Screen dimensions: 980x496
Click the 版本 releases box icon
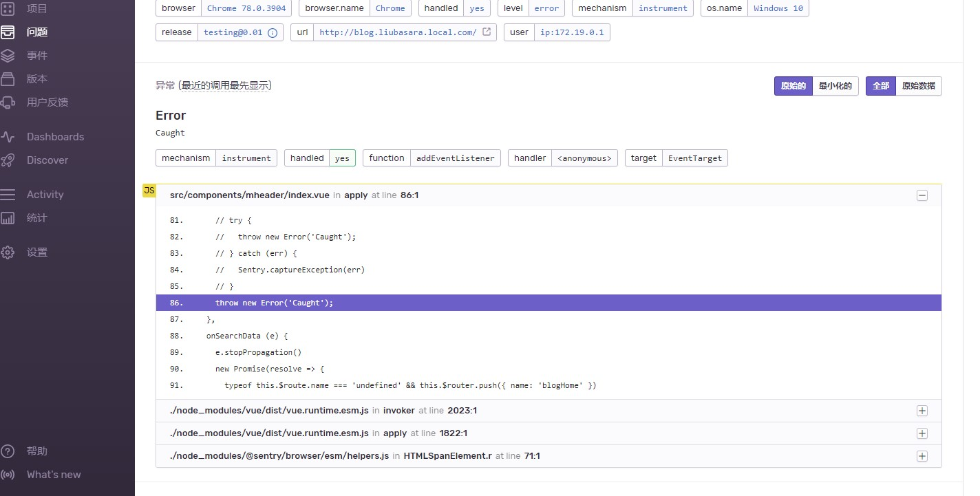8,78
